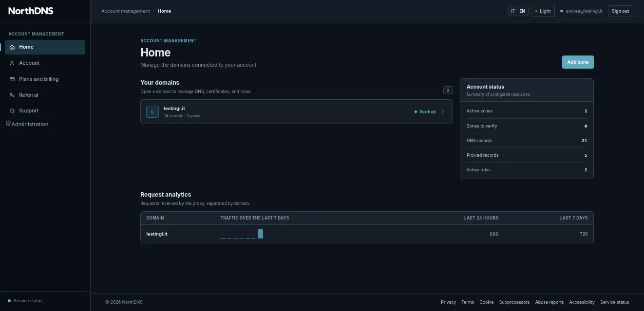This screenshot has height=311, width=644.
Task: Click the Your domains heading
Action: coord(160,83)
